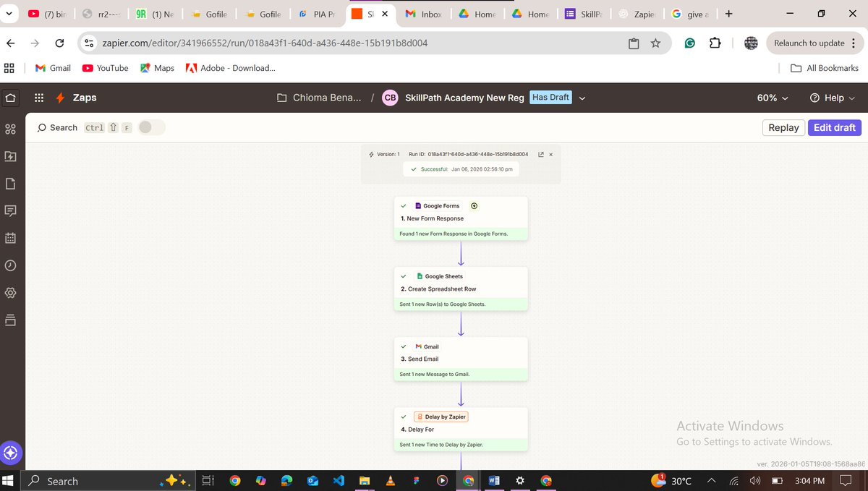
Task: Click the Replay button
Action: click(783, 127)
